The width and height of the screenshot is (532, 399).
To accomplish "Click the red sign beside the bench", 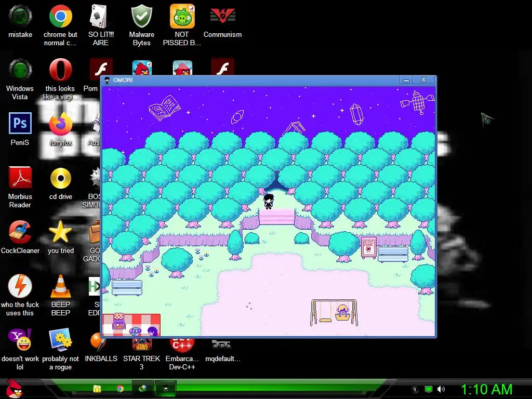I will pos(368,248).
